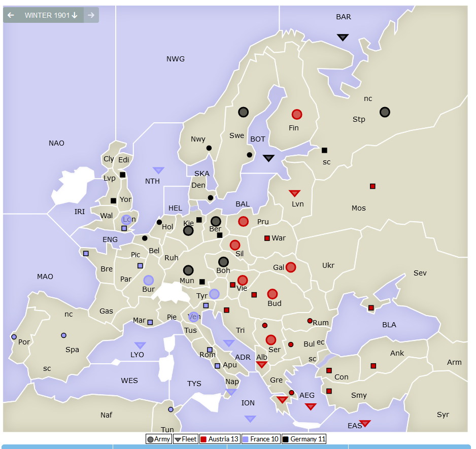Click the Ankara supply center square
The width and height of the screenshot is (476, 449).
click(373, 366)
